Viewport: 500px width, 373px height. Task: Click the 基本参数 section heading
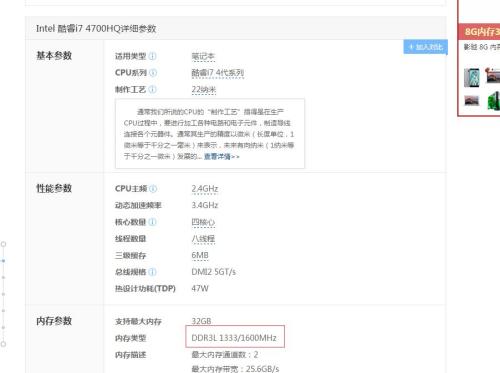point(54,56)
